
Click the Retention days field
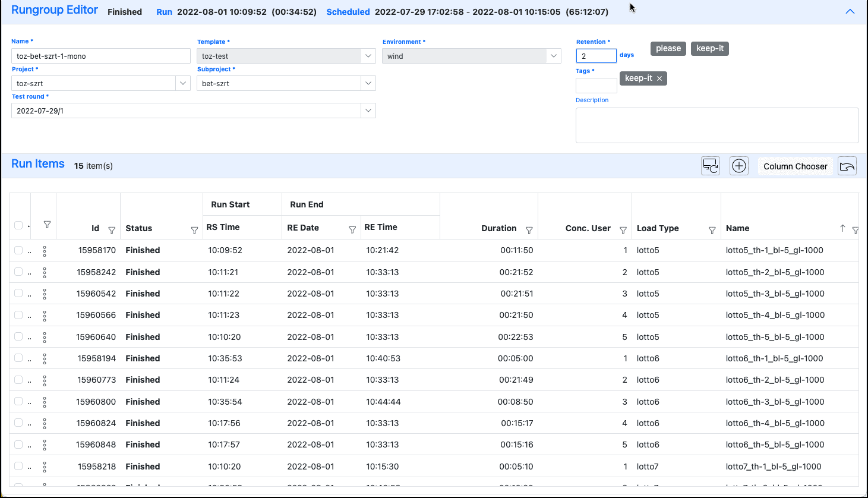[x=596, y=56]
